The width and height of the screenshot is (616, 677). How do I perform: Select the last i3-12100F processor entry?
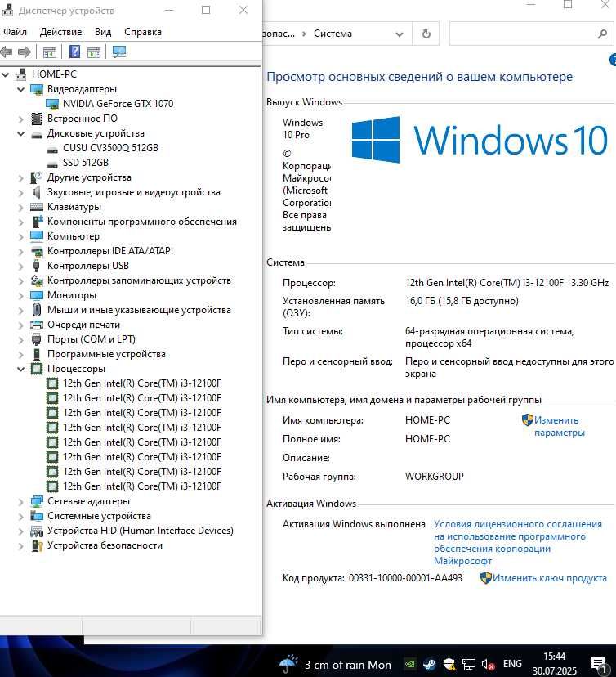(142, 486)
